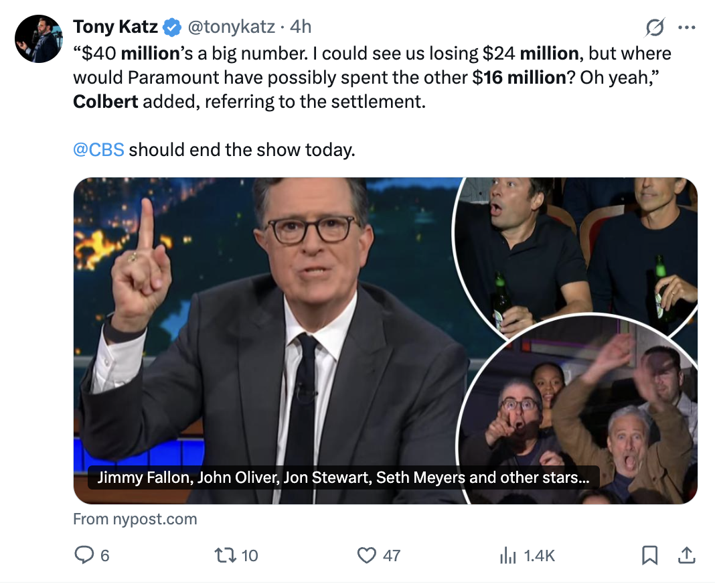Follow the From nypost.com source link
The image size is (715, 588).
pyautogui.click(x=135, y=519)
